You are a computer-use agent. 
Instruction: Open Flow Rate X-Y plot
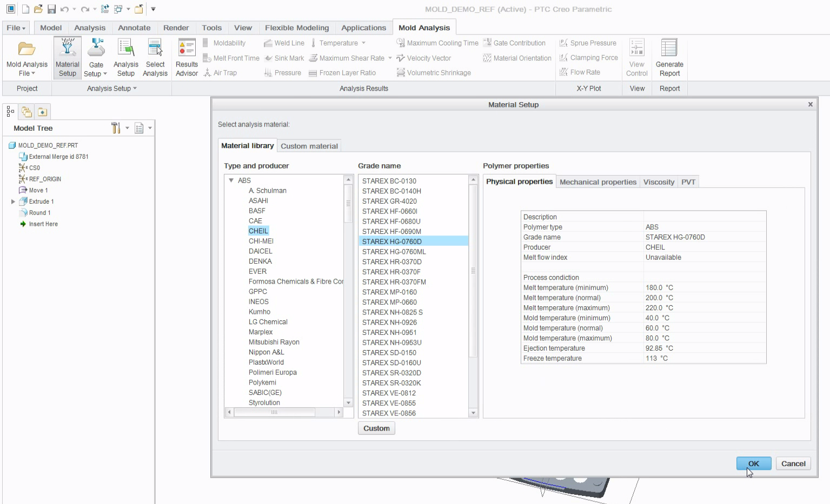pyautogui.click(x=580, y=72)
